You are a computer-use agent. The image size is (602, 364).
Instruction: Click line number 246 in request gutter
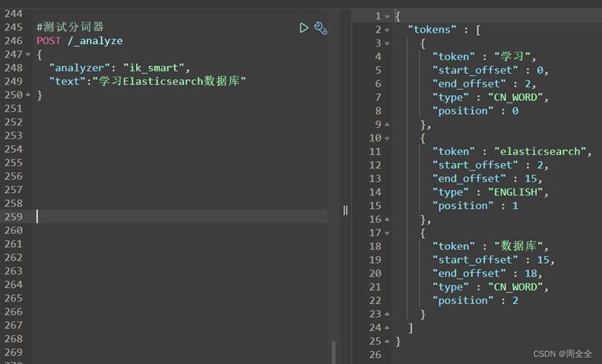[14, 41]
